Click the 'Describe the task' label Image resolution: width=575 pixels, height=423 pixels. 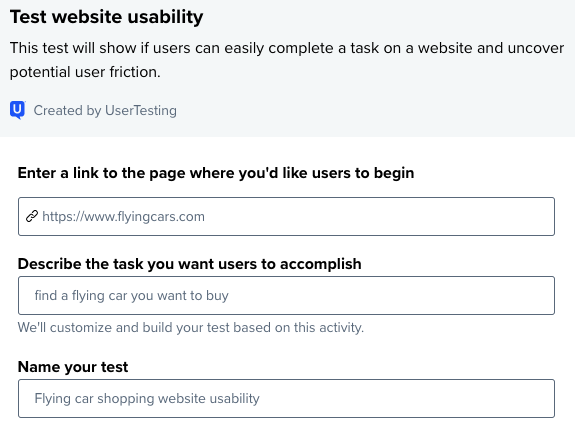point(190,264)
